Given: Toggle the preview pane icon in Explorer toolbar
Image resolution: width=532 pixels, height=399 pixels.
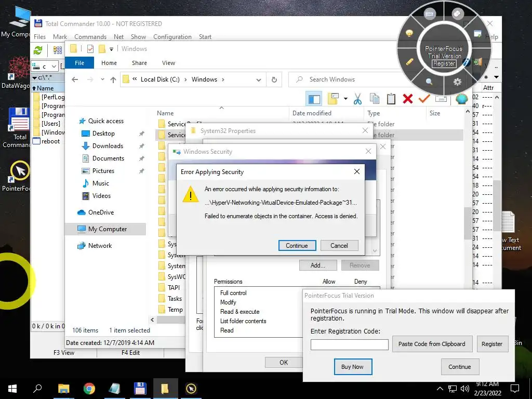Looking at the screenshot, I should coord(314,99).
